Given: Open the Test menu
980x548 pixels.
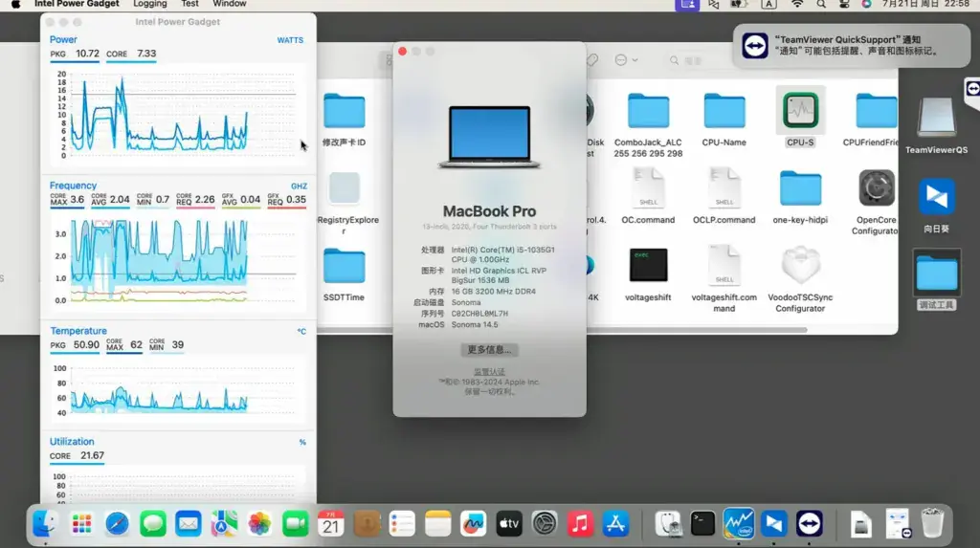Looking at the screenshot, I should 189,4.
